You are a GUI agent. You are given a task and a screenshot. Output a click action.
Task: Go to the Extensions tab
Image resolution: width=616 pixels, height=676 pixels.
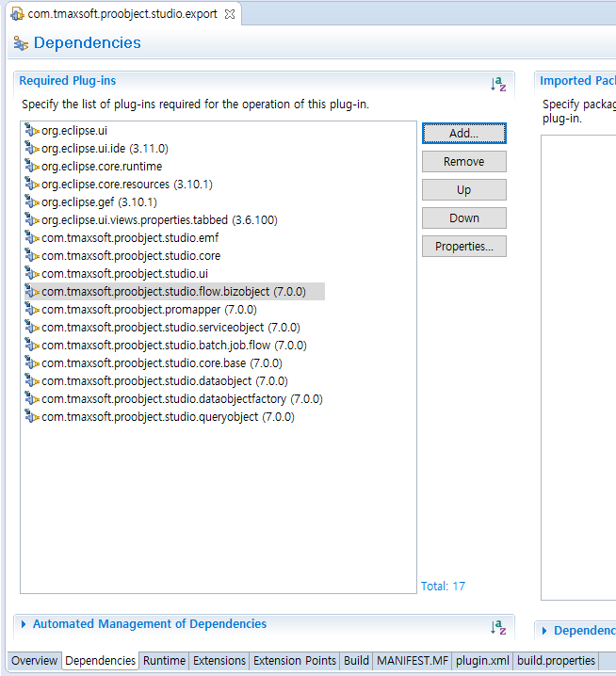coord(219,661)
